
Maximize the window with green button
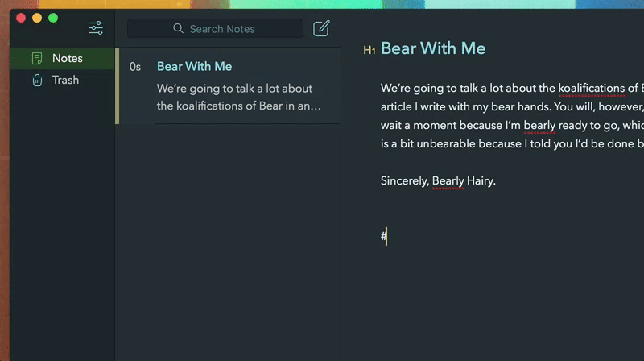tap(53, 18)
